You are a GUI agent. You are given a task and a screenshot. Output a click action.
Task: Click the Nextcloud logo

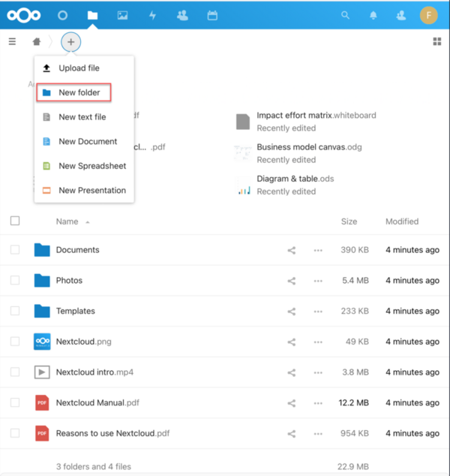[24, 15]
